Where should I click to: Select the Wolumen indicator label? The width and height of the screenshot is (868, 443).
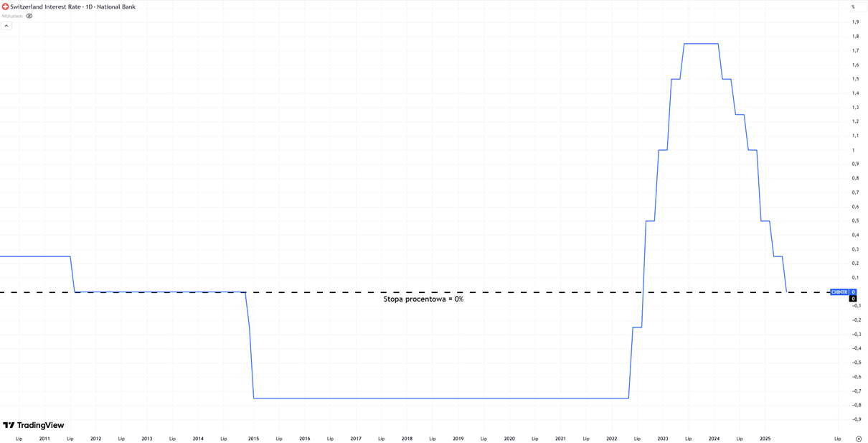tap(12, 16)
